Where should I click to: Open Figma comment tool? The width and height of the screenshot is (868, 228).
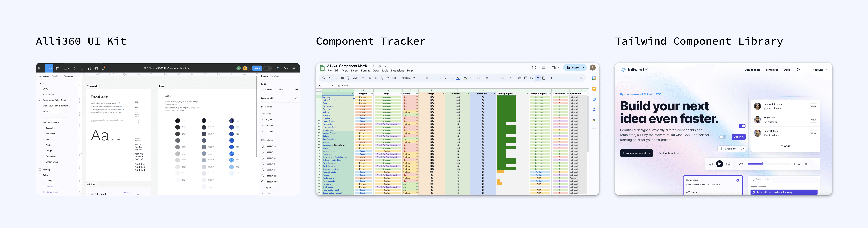tap(103, 68)
